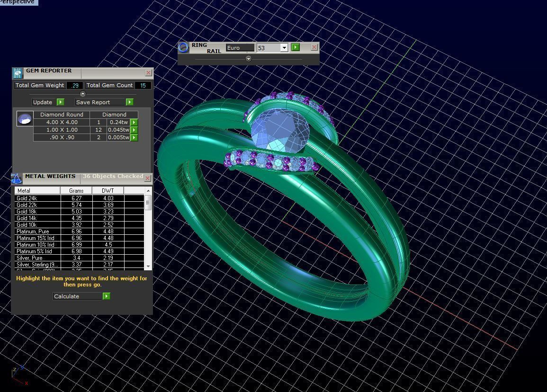Click the Metal column header

(x=37, y=190)
